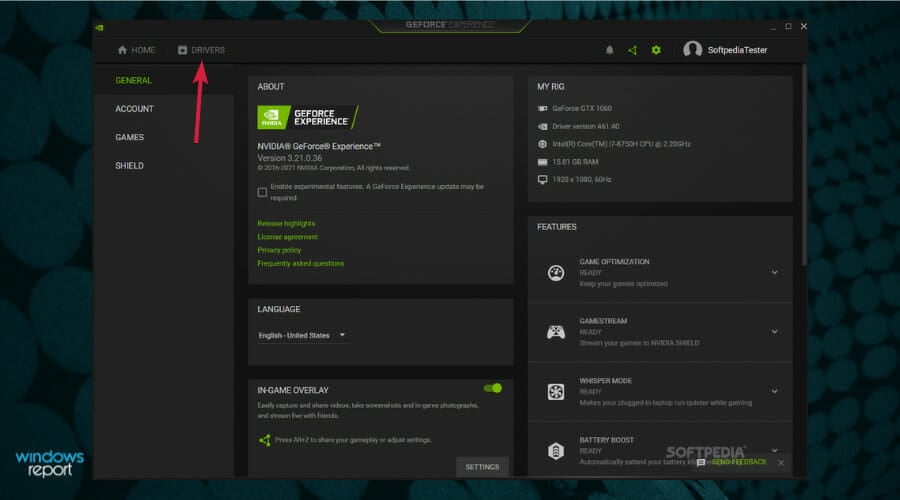The height and width of the screenshot is (500, 900).
Task: Click the Driver version 461.40 text
Action: 585,126
